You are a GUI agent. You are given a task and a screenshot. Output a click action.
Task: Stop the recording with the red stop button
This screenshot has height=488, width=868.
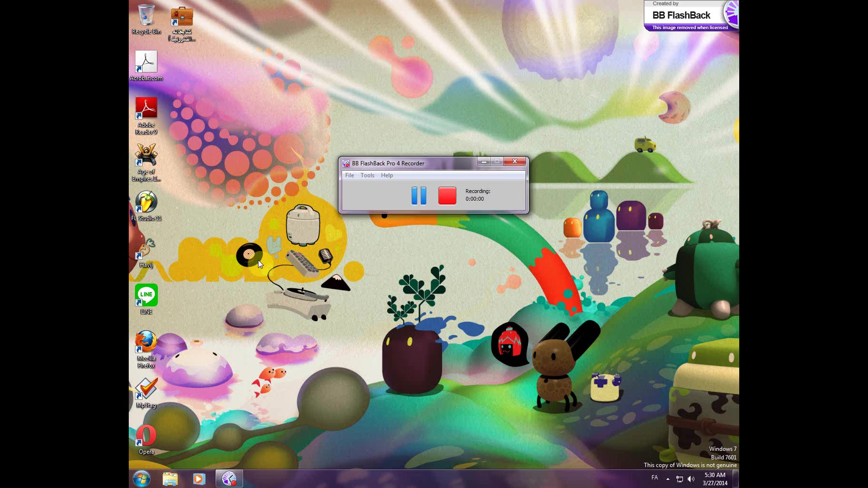tap(447, 196)
